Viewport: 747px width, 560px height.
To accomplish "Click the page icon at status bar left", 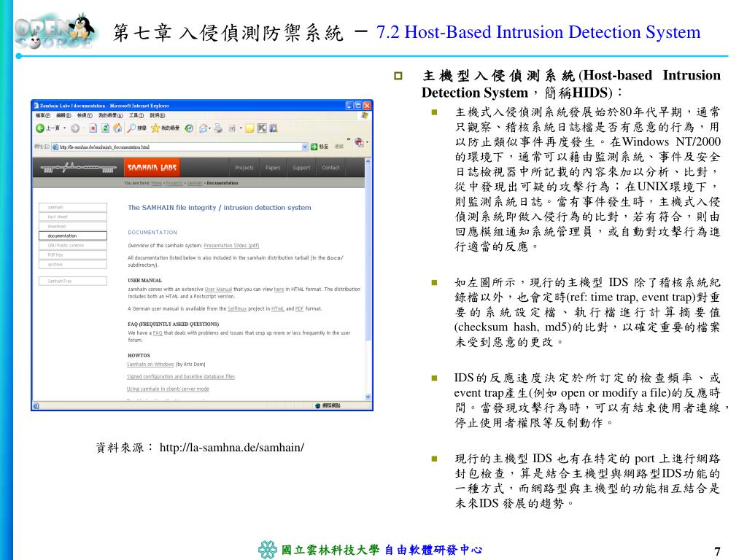I will [x=36, y=405].
